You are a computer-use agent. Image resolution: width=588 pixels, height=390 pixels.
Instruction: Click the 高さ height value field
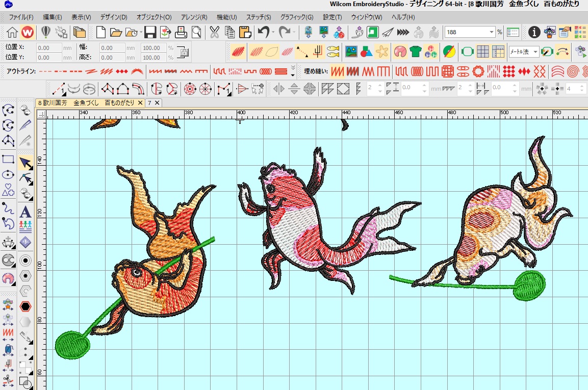[112, 58]
